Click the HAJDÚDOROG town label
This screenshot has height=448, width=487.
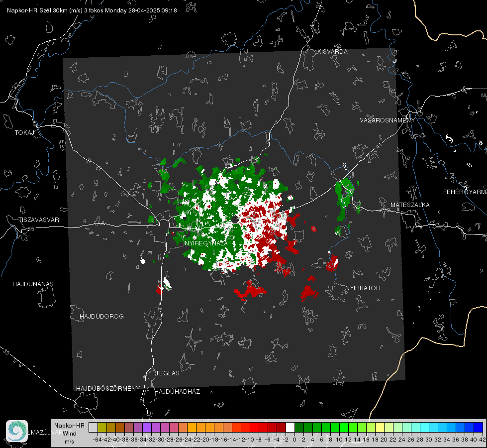[101, 316]
